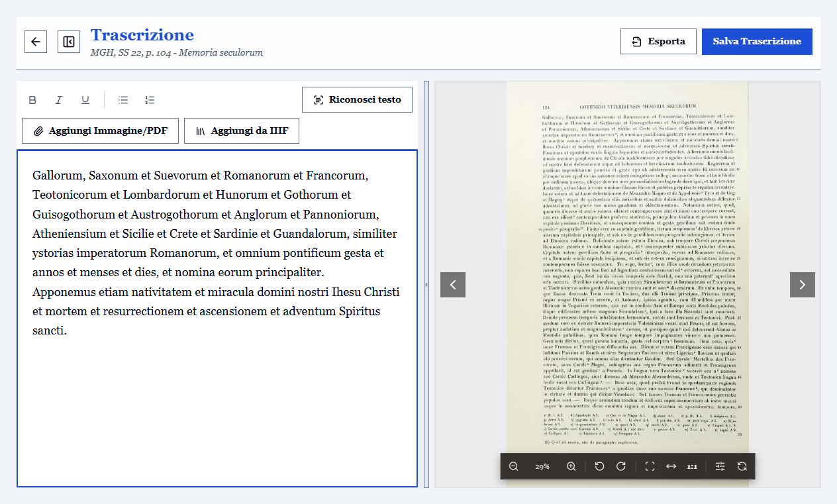The width and height of the screenshot is (837, 504).
Task: Rotate the image clockwise
Action: tap(621, 466)
